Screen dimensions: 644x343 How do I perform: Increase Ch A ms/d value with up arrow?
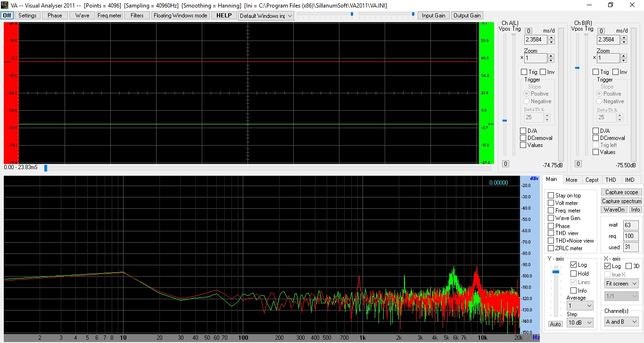[551, 38]
